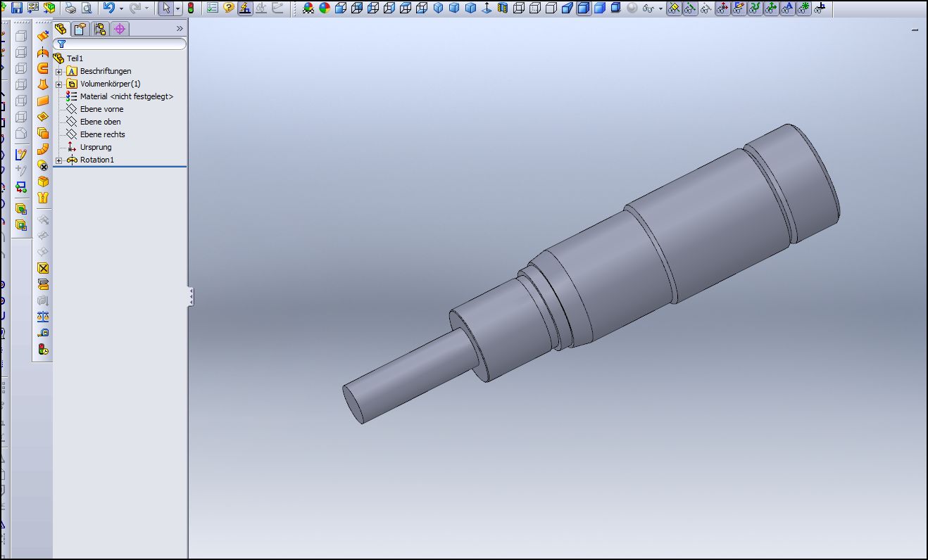Toggle curve visibility with the green curve glasses icon
Screen dimensions: 928x560
point(755,8)
